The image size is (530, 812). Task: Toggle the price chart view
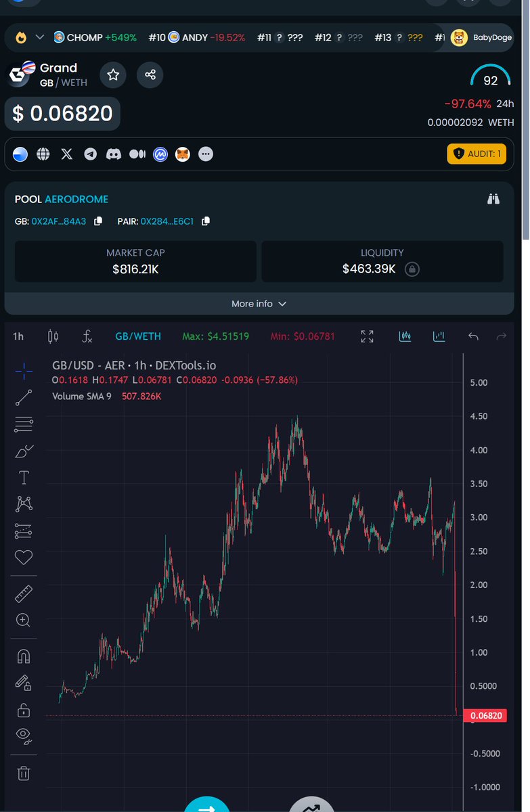click(x=405, y=336)
